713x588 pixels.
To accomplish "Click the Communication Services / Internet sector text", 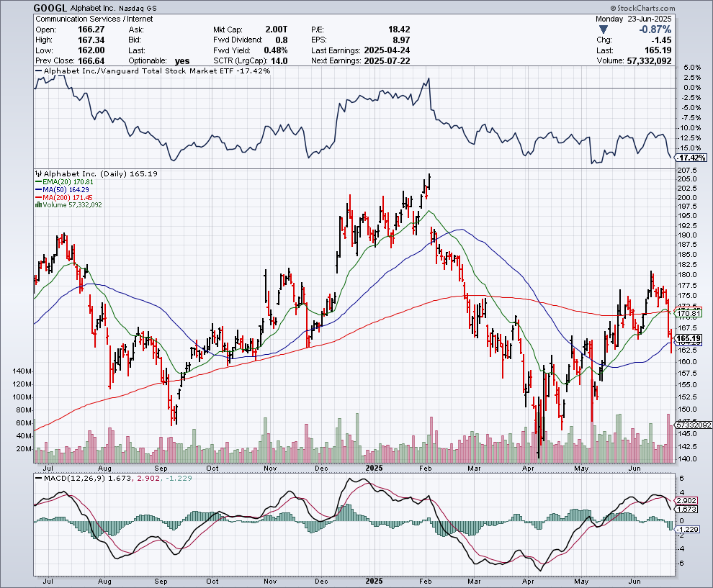I will click(x=94, y=19).
